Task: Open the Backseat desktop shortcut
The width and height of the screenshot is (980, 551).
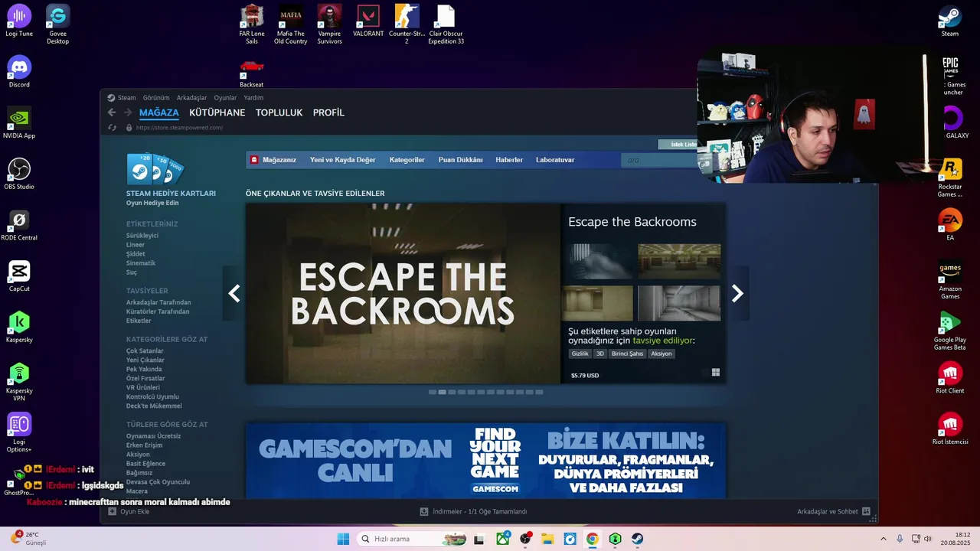Action: click(252, 72)
